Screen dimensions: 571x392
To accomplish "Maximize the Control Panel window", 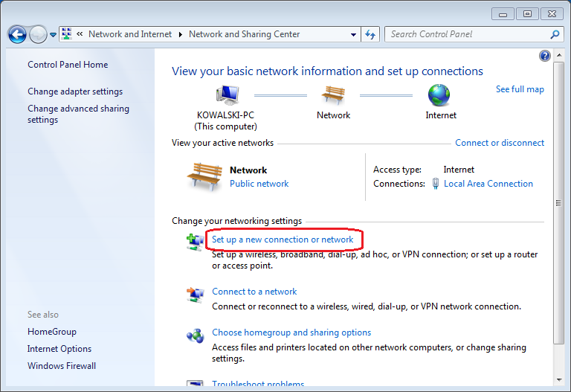I will click(527, 14).
